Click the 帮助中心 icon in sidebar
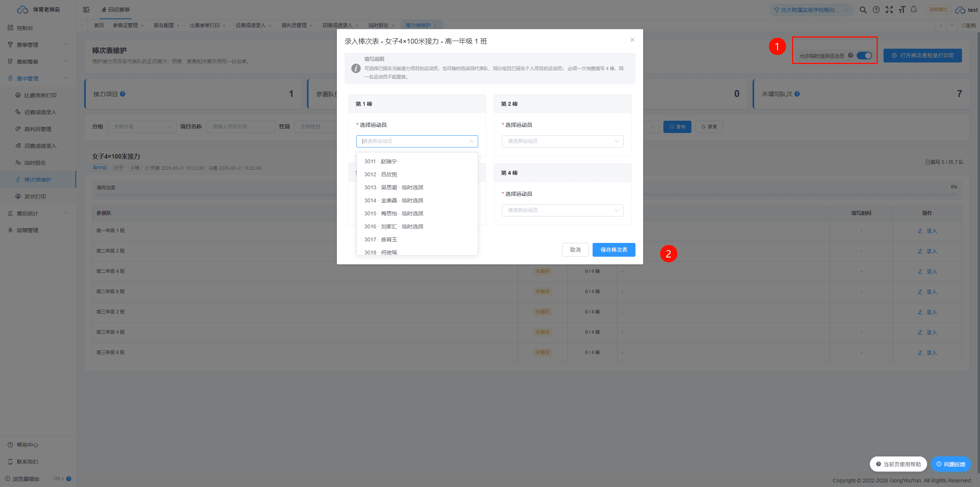The image size is (980, 487). click(x=10, y=445)
